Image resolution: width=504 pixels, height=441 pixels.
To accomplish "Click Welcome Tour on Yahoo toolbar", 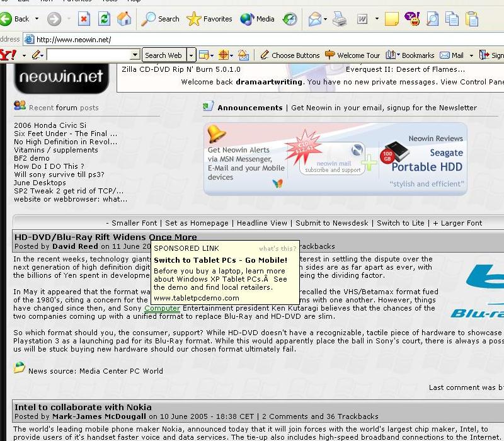I will point(353,55).
